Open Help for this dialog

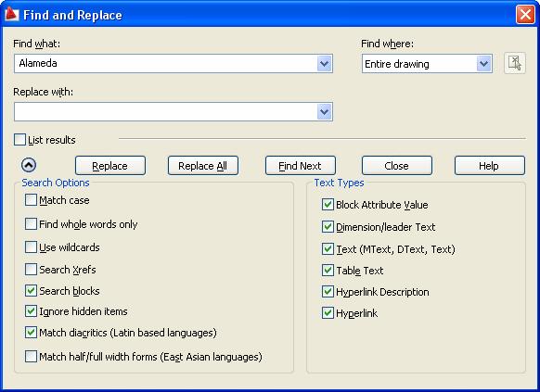(490, 166)
